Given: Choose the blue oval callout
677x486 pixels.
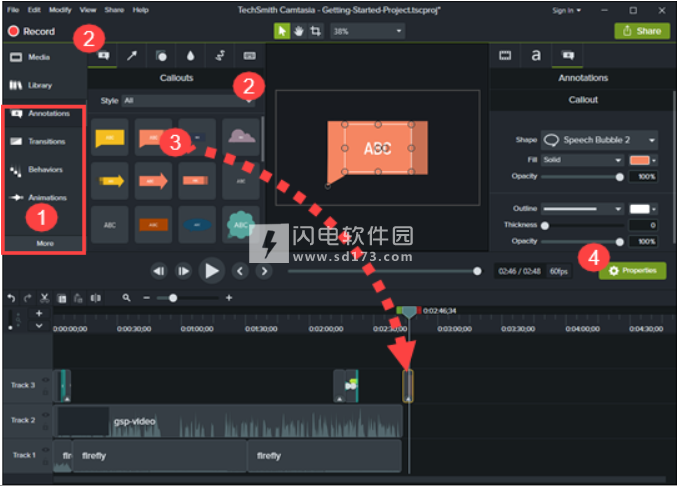Looking at the screenshot, I should 197,225.
